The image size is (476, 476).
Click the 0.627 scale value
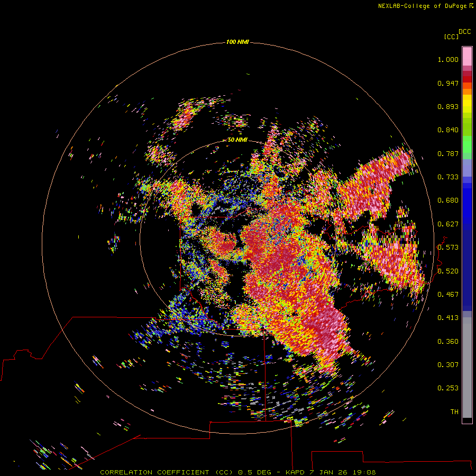[448, 224]
